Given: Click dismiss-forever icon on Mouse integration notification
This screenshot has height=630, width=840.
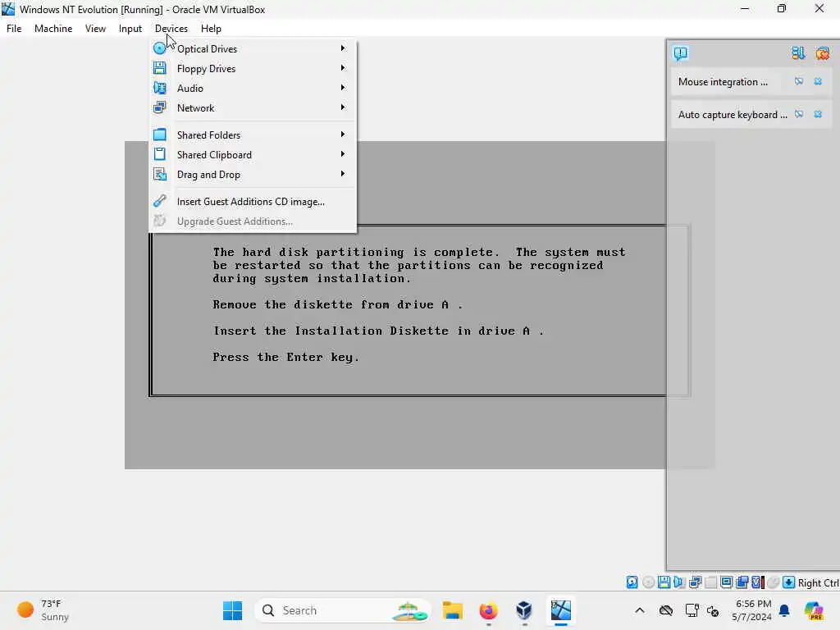Looking at the screenshot, I should coord(799,81).
